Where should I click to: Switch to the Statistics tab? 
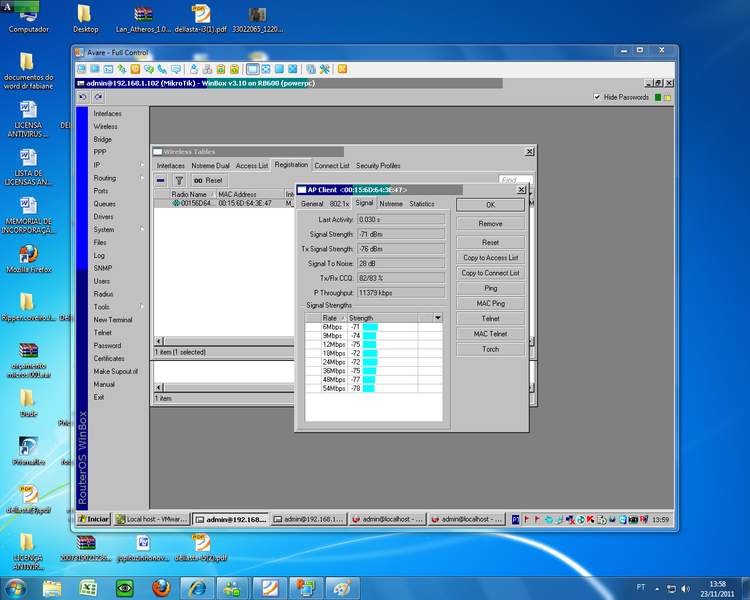point(422,203)
